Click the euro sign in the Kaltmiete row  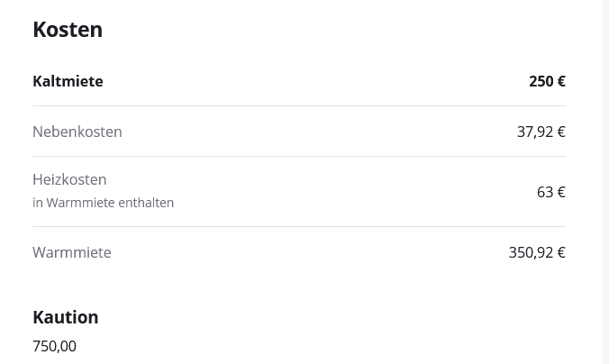[x=561, y=81]
